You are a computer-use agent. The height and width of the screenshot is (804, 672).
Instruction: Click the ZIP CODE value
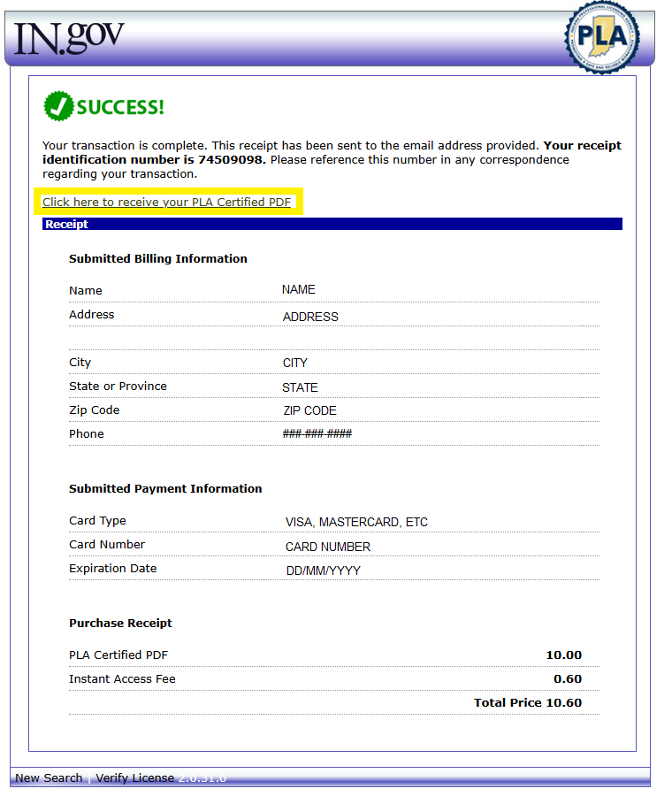click(x=309, y=410)
